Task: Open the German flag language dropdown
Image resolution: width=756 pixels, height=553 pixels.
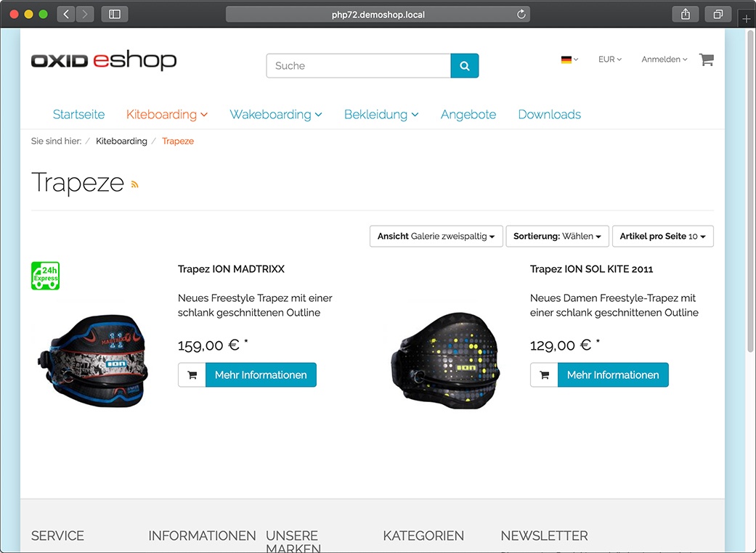Action: point(569,60)
